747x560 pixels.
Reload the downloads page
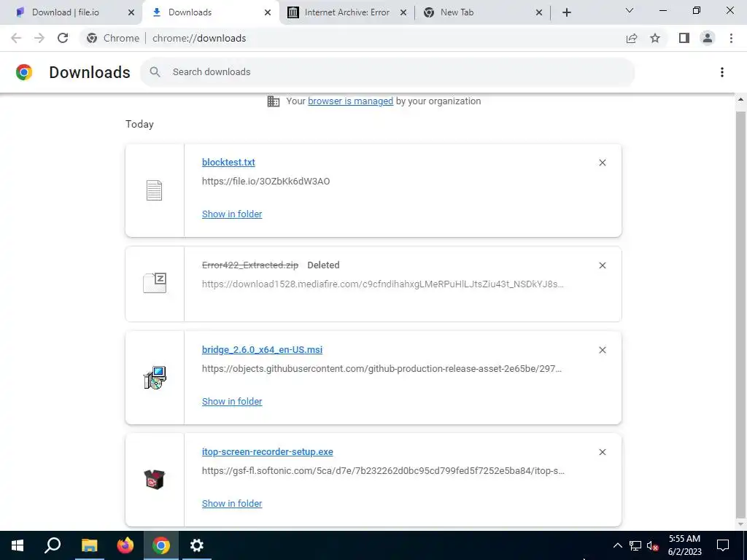tap(63, 38)
